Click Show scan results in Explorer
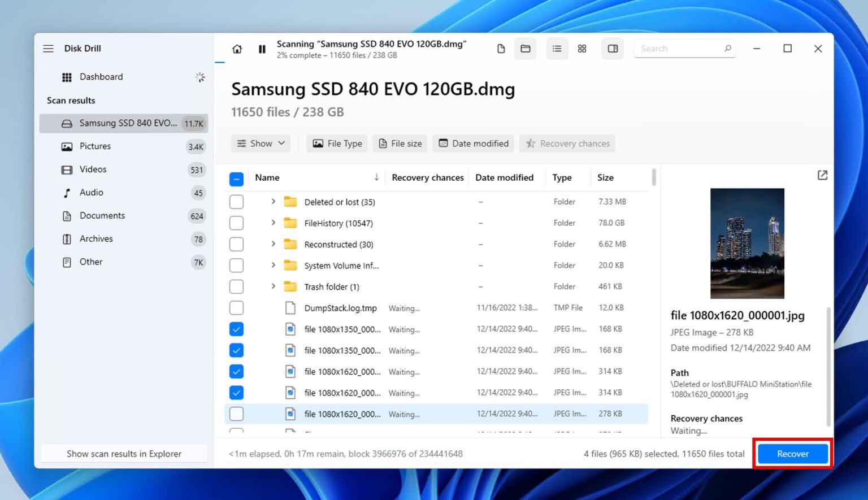The width and height of the screenshot is (868, 500). tap(124, 453)
